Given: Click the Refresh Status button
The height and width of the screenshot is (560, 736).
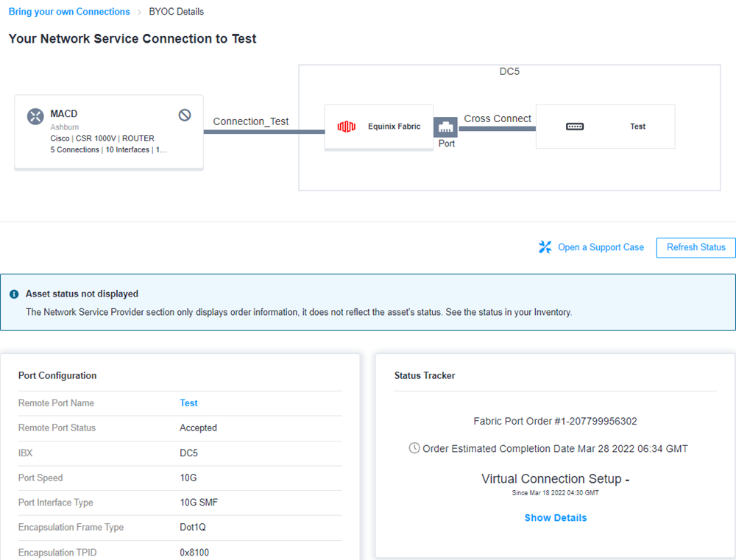Looking at the screenshot, I should 696,247.
